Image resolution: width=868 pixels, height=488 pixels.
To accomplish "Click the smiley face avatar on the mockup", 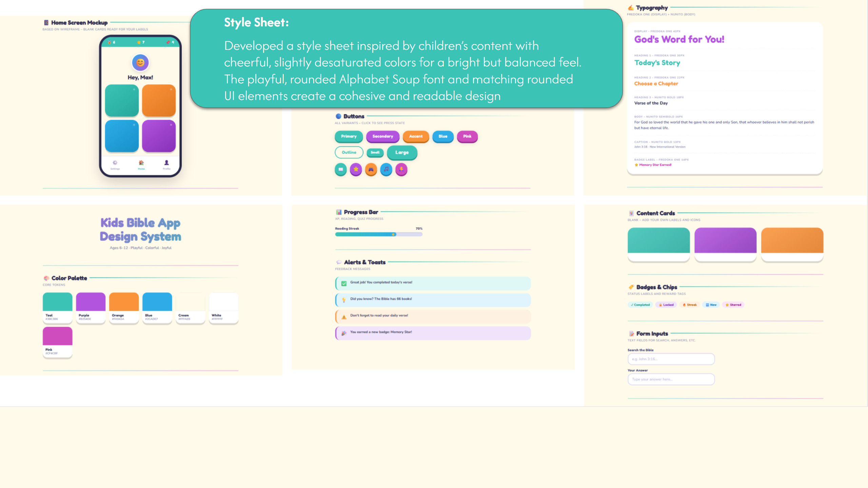I will pyautogui.click(x=140, y=63).
